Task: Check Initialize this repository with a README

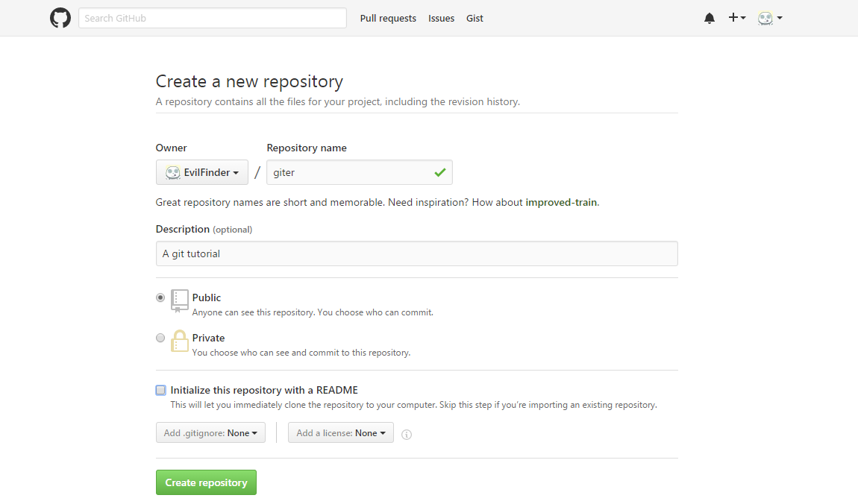Action: (161, 390)
